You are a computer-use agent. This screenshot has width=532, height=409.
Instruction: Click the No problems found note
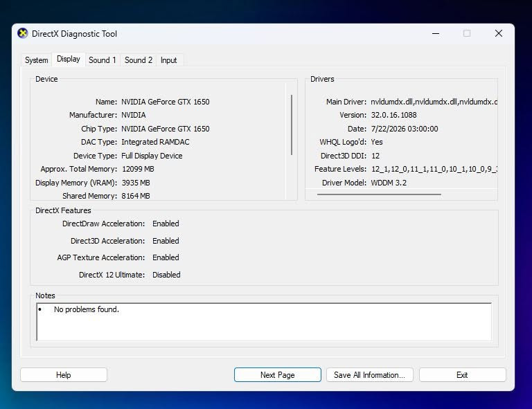[x=87, y=309]
